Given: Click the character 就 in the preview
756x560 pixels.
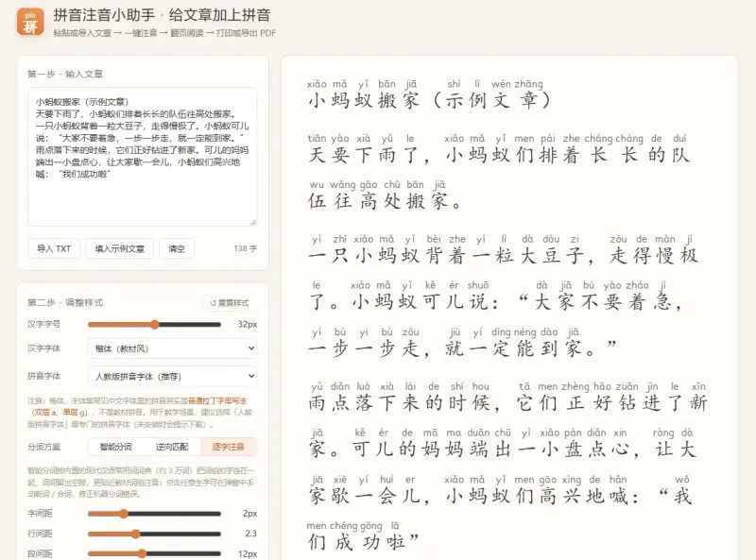Looking at the screenshot, I should [x=455, y=348].
